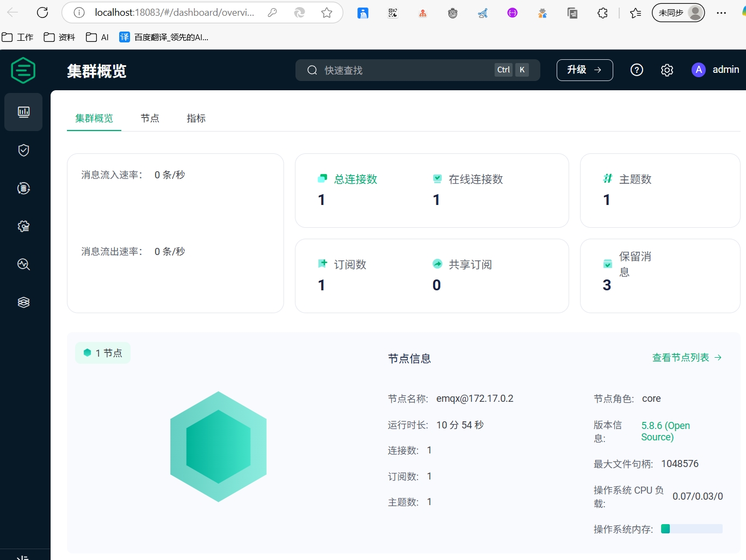
Task: Open the help question mark icon
Action: pyautogui.click(x=637, y=70)
